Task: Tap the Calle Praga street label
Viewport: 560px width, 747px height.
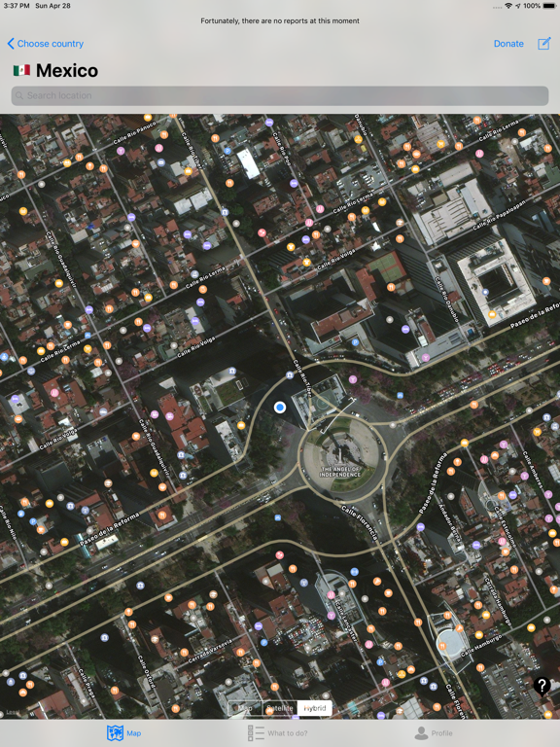Action: [87, 683]
